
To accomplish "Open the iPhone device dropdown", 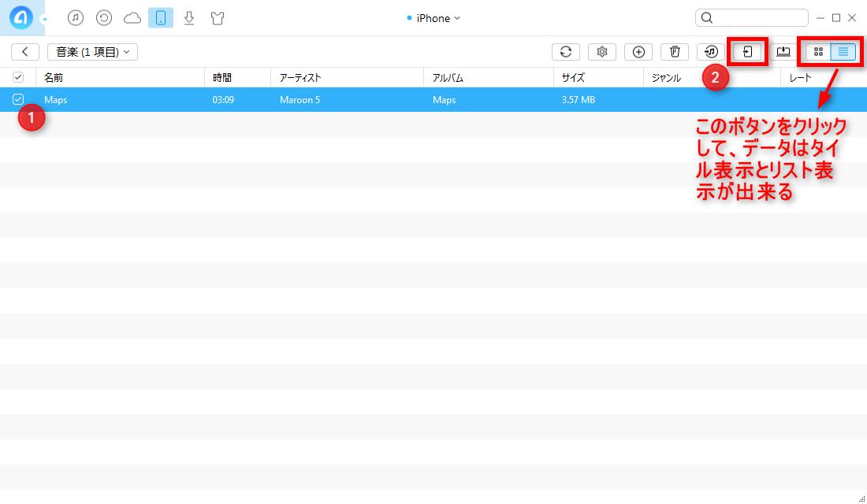I will (433, 18).
